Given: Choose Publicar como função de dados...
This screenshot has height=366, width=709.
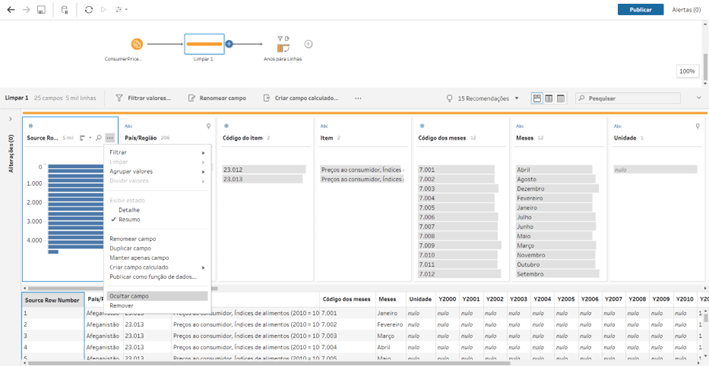Looking at the screenshot, I should tap(157, 276).
